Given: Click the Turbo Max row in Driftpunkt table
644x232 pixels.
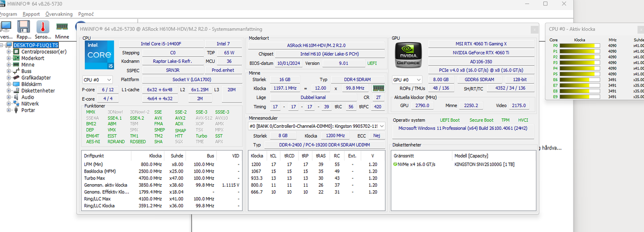Looking at the screenshot, I should pyautogui.click(x=163, y=178).
